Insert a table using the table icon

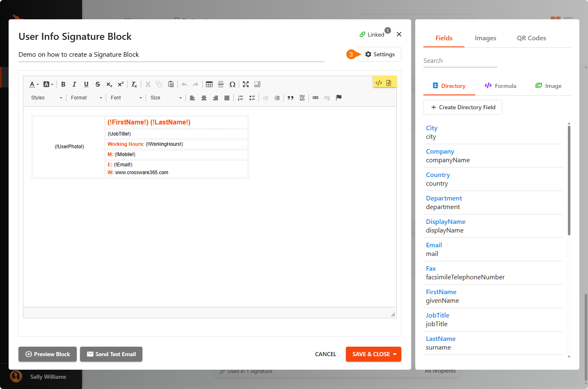pos(209,84)
